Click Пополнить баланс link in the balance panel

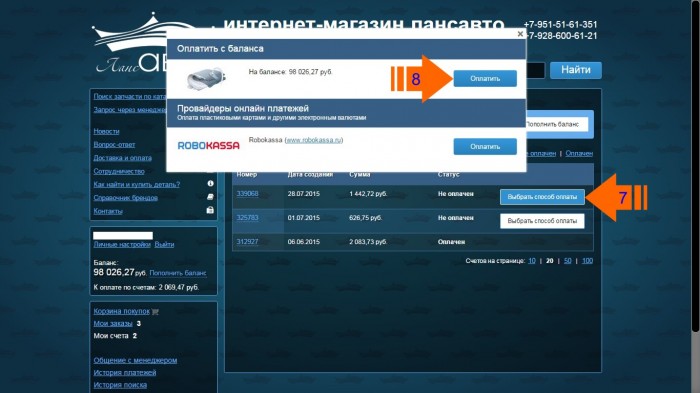[x=178, y=273]
